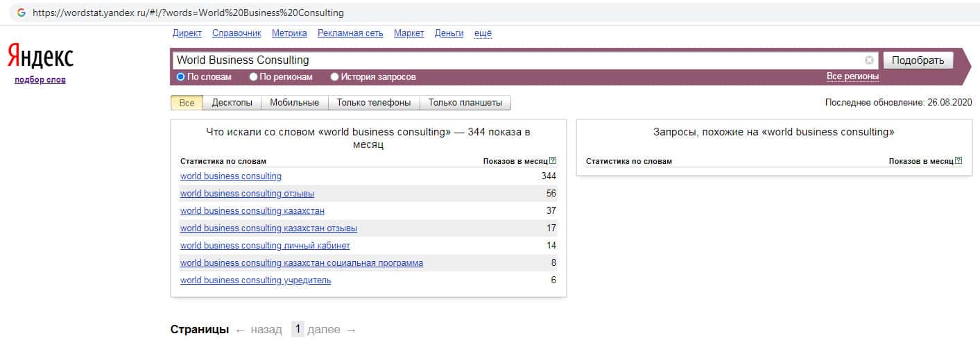Expand the "ещё" services menu
Screen dimensions: 980x352
tap(483, 33)
